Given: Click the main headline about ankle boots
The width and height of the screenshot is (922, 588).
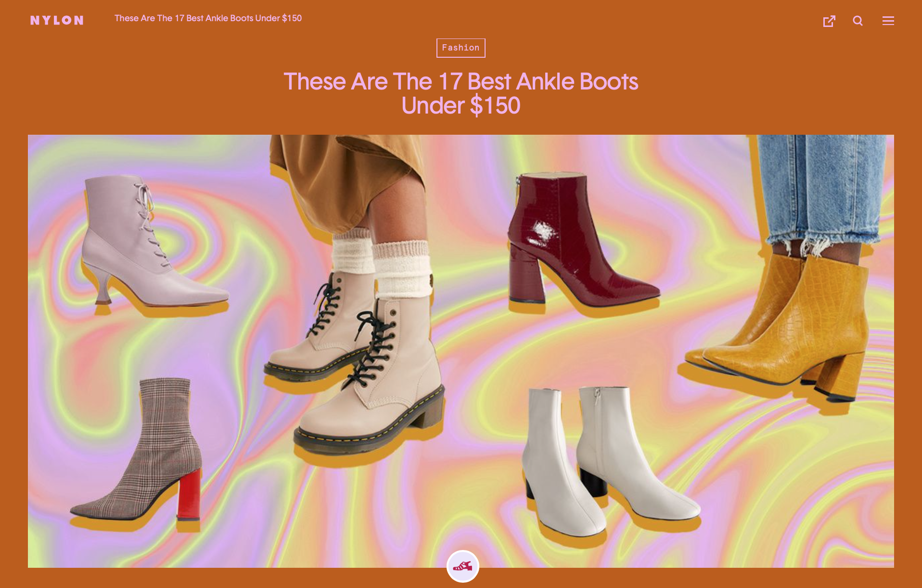Looking at the screenshot, I should (x=461, y=93).
